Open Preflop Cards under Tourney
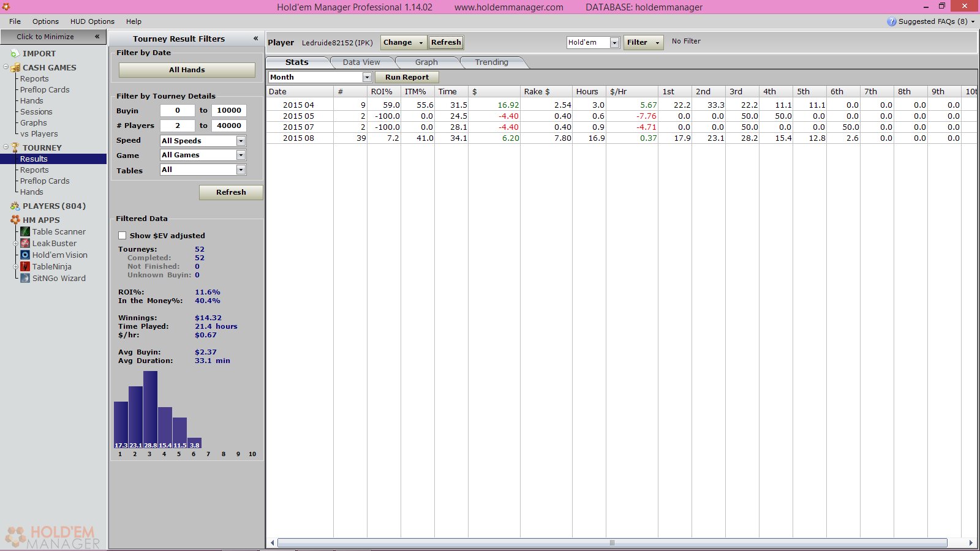 (x=45, y=181)
